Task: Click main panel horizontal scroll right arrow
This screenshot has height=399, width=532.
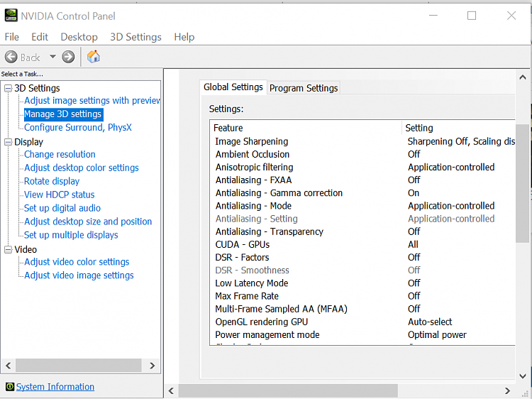Action: point(507,391)
